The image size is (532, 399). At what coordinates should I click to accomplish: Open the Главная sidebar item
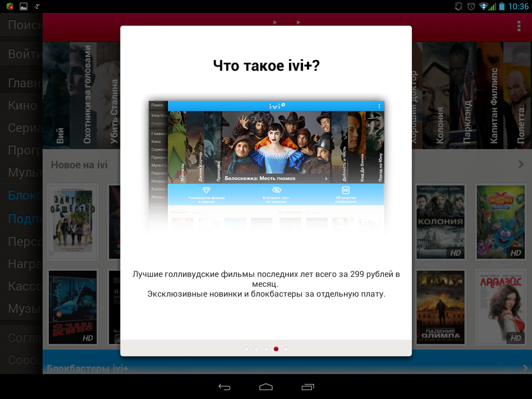tap(22, 83)
